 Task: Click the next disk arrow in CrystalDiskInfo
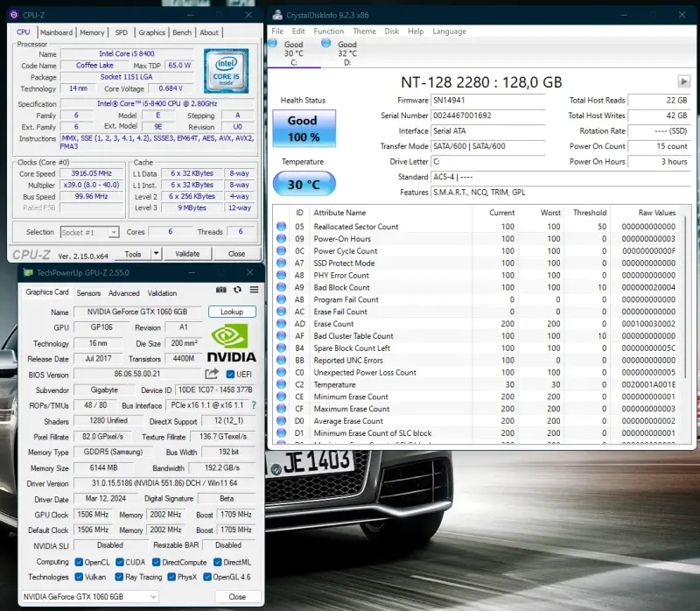coord(684,81)
